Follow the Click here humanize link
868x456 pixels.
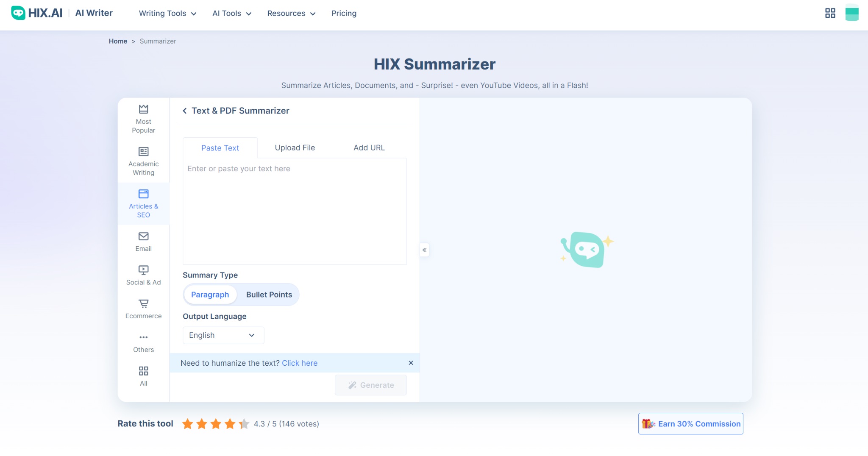tap(300, 363)
